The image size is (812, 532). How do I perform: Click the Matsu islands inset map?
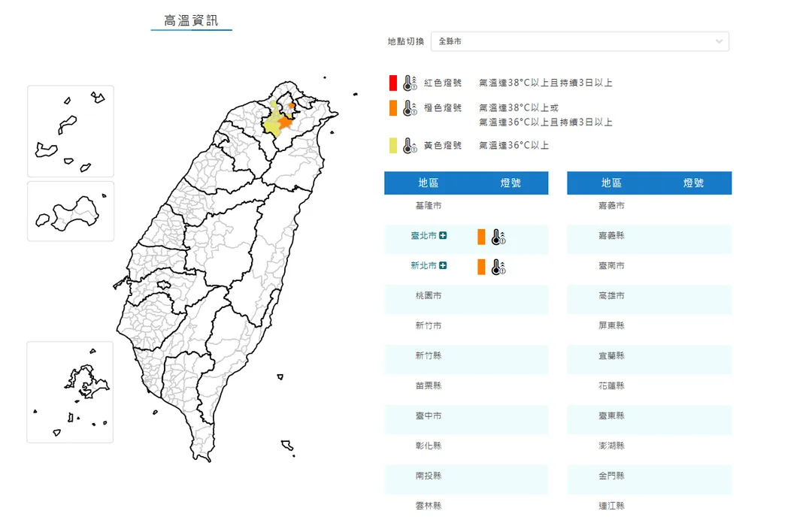point(71,131)
